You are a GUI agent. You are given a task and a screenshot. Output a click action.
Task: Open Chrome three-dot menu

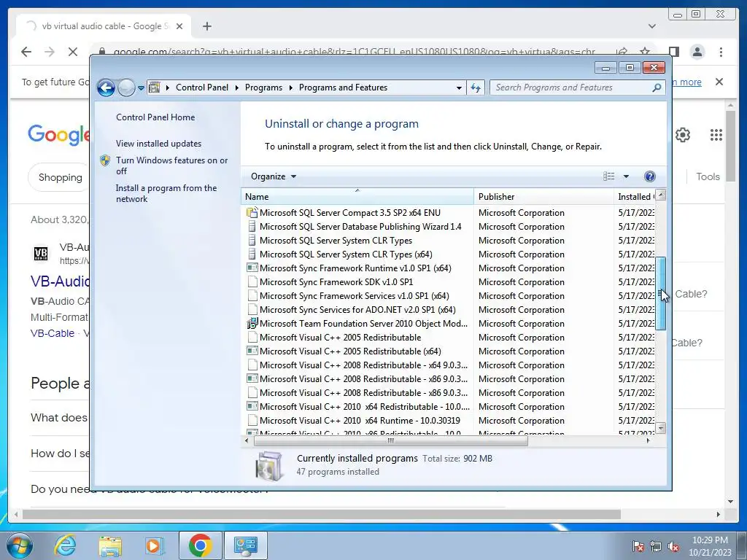point(721,52)
